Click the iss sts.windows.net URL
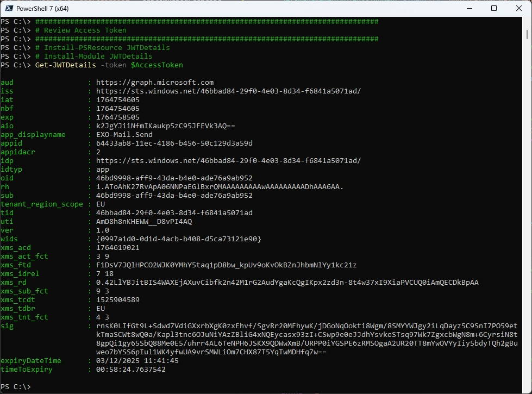532x394 pixels. [x=228, y=91]
